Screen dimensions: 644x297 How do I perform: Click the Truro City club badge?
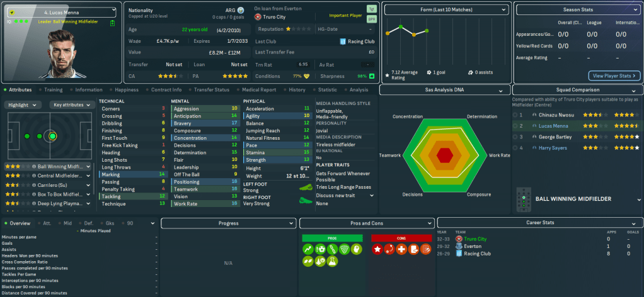pyautogui.click(x=258, y=17)
